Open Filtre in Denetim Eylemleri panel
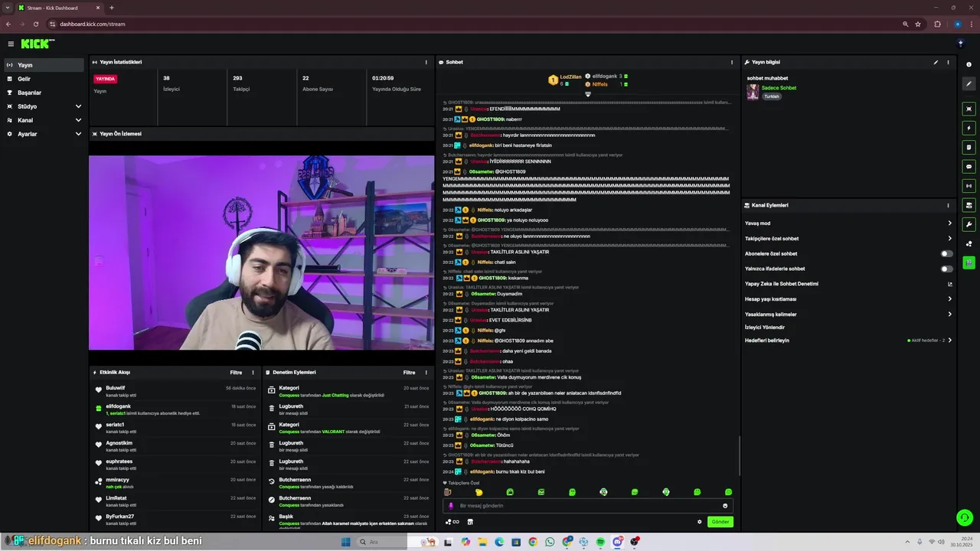The image size is (980, 551). coord(410,373)
